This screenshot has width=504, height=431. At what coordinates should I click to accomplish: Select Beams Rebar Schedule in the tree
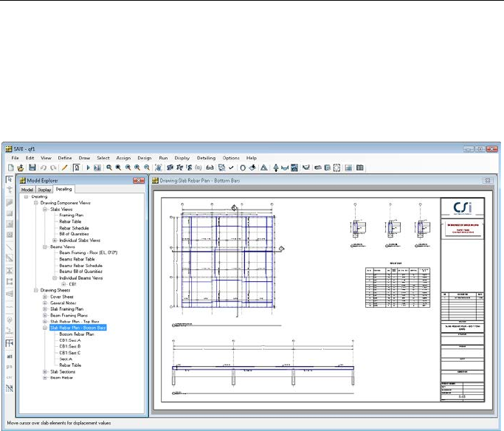(80, 265)
